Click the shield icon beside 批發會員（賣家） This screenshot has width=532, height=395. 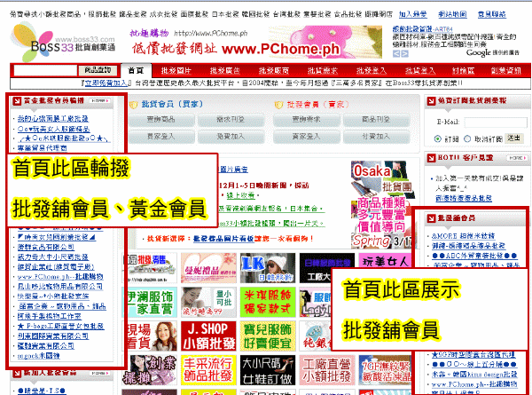[x=278, y=105]
